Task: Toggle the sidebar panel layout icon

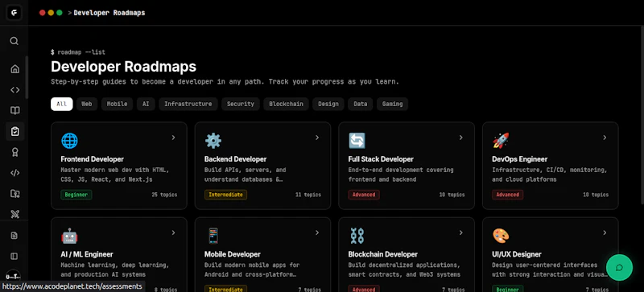Action: point(14,257)
